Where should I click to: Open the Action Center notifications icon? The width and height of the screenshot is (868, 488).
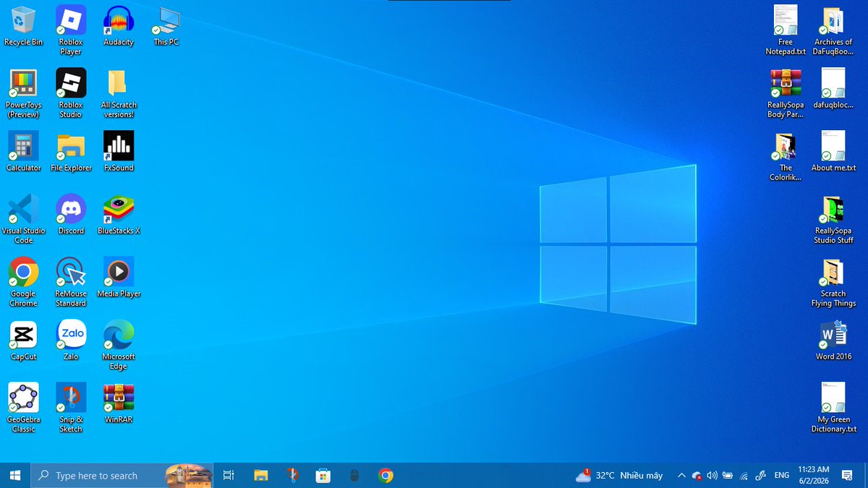847,475
